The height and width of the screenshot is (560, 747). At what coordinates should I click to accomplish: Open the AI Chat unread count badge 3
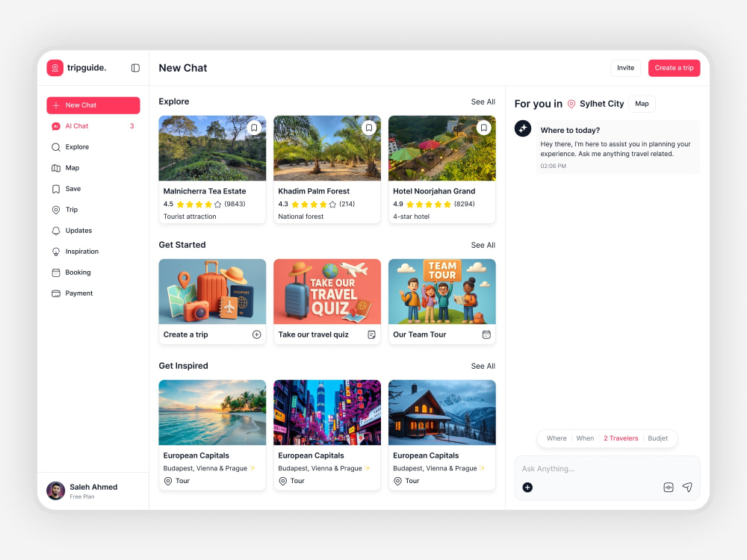(132, 126)
